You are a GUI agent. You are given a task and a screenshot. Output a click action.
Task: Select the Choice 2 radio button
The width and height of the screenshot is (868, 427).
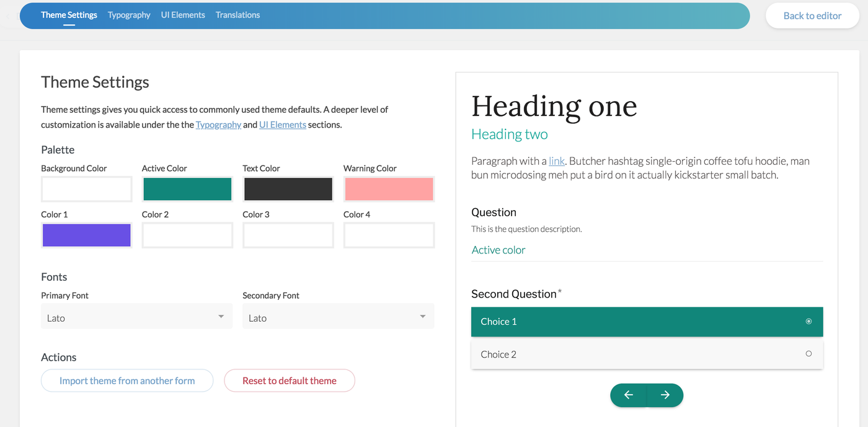click(808, 353)
